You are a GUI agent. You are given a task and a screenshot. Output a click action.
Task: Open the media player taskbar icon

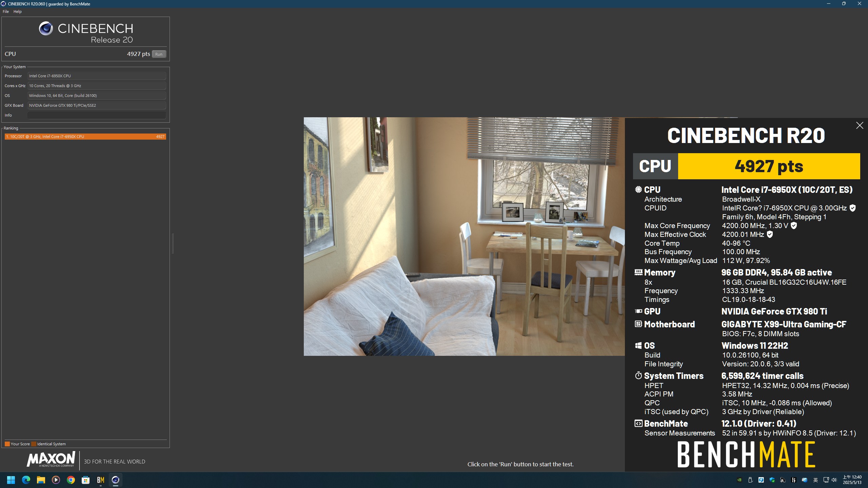[x=56, y=480]
